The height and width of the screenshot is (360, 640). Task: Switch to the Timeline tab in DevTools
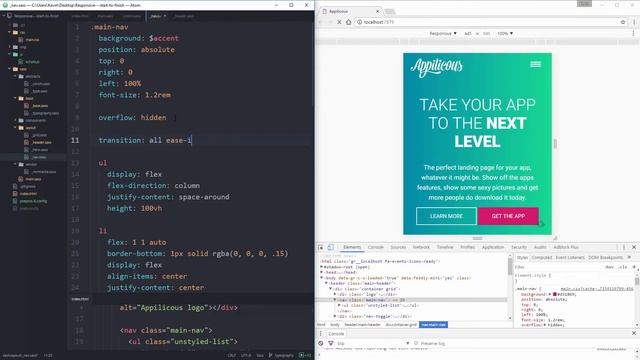tap(445, 247)
